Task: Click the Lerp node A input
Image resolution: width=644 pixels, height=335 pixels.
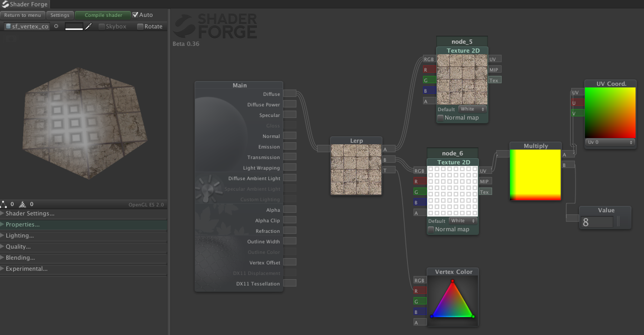Action: [389, 149]
